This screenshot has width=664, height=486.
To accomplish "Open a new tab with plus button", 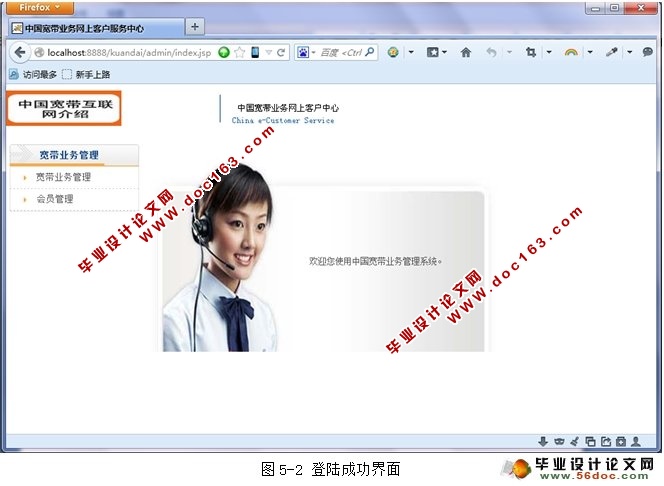I will 195,27.
